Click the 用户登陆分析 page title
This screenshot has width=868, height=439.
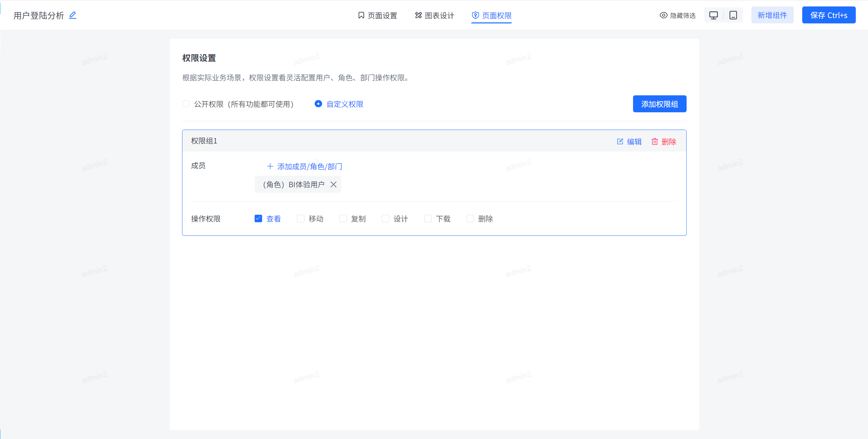pos(39,16)
